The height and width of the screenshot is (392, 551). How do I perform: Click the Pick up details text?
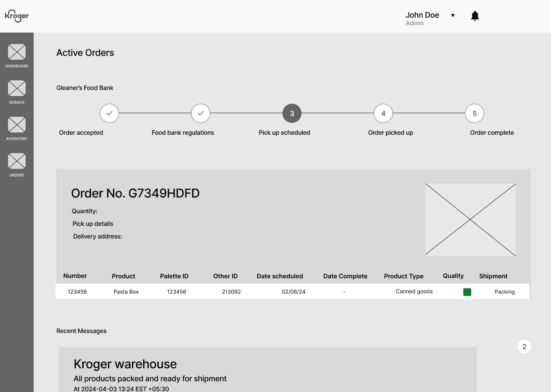click(x=93, y=224)
